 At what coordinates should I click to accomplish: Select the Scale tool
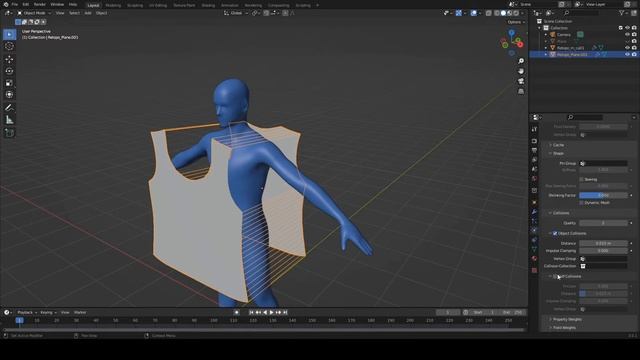(x=9, y=83)
